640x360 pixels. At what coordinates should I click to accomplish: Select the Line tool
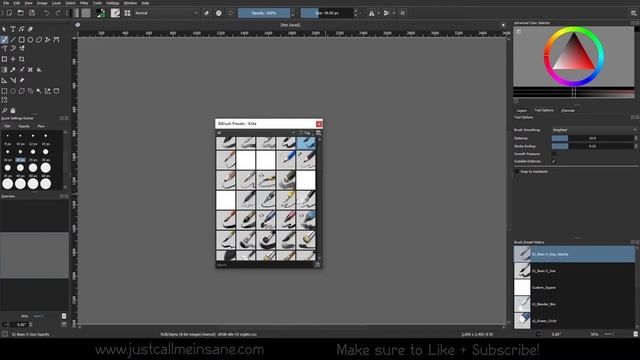(x=13, y=40)
